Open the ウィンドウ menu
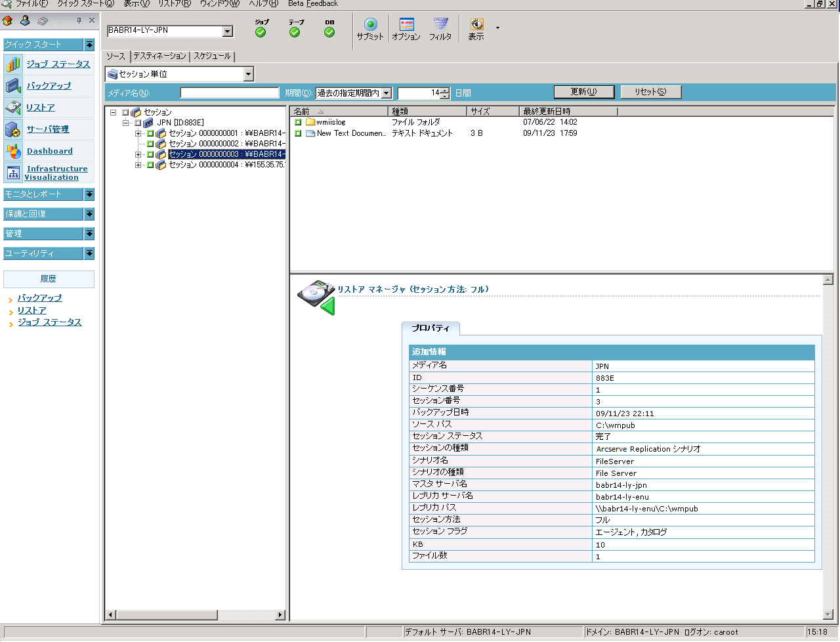 tap(220, 3)
